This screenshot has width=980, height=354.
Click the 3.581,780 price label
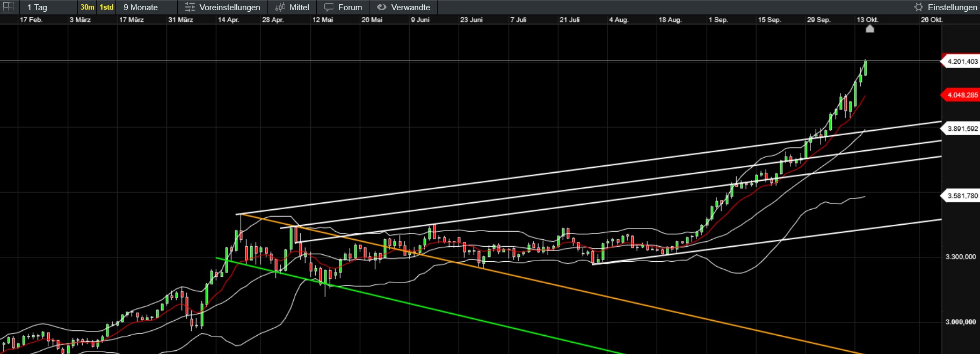pyautogui.click(x=962, y=196)
